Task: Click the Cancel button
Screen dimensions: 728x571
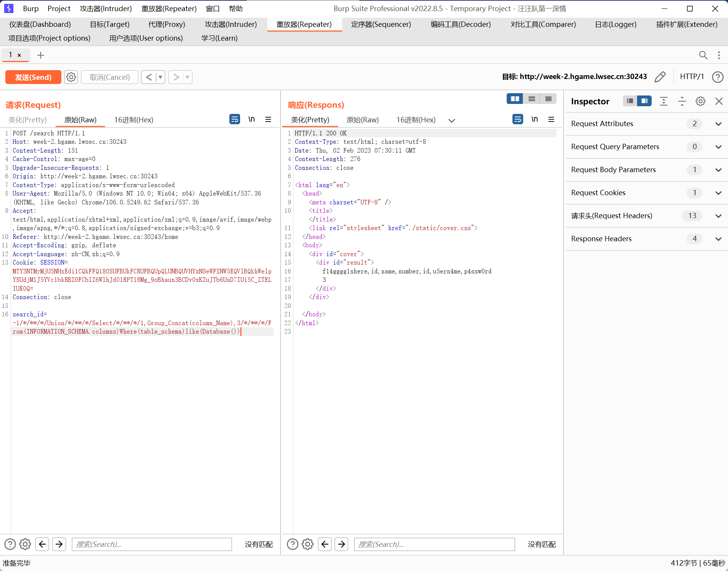Action: point(110,77)
